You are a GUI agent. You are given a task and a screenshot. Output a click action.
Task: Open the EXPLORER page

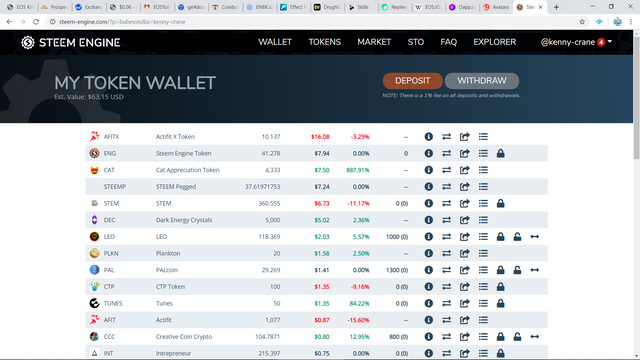pos(495,42)
